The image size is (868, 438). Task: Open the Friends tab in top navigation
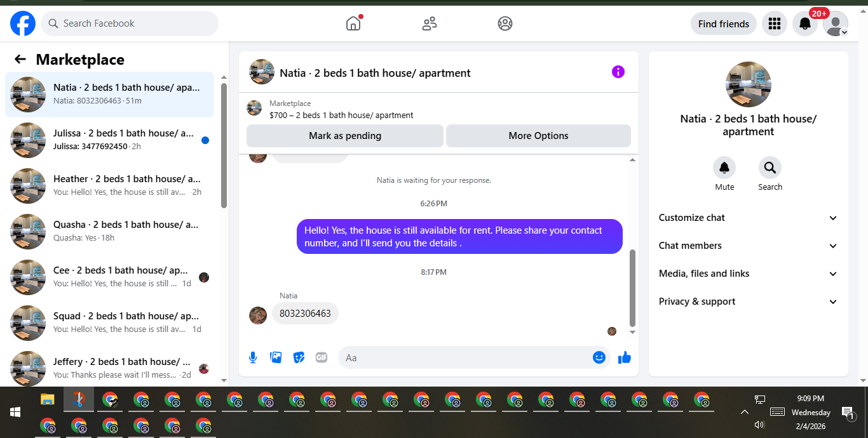click(x=430, y=23)
